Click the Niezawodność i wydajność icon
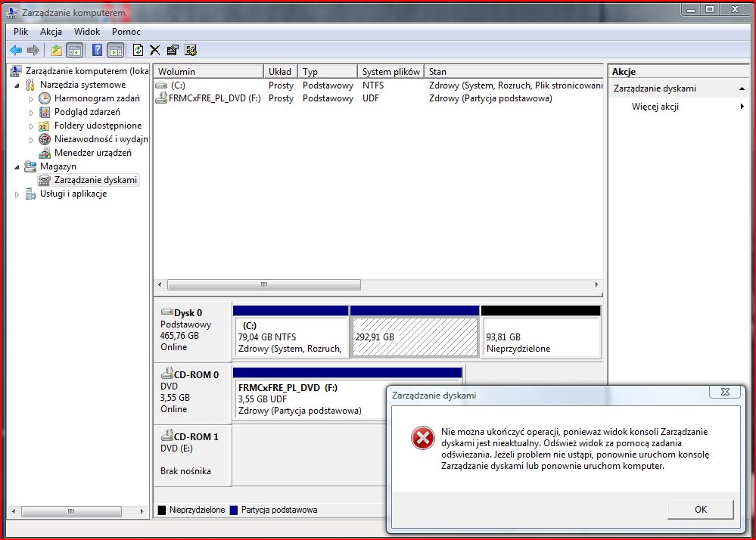 (45, 139)
